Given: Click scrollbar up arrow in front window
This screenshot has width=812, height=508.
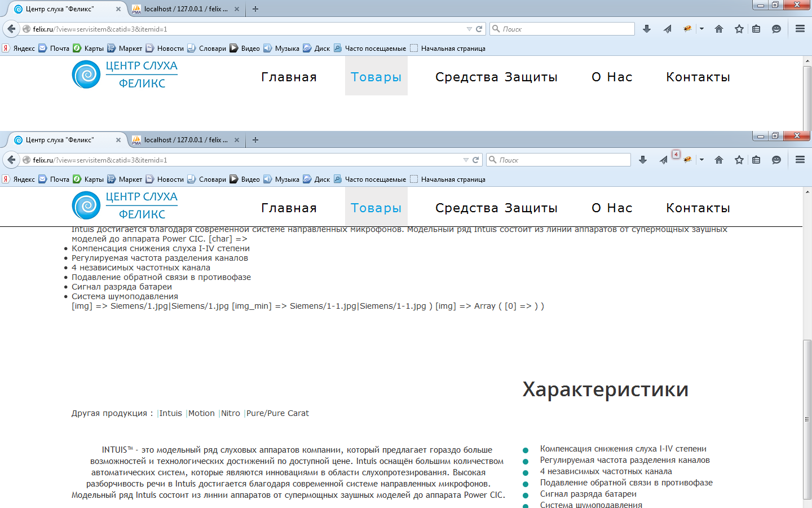Looking at the screenshot, I should pos(807,192).
